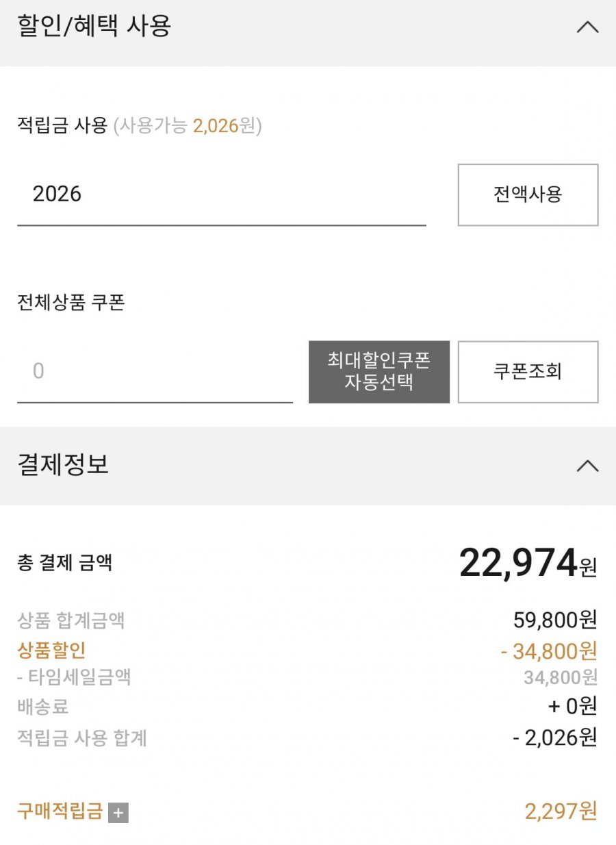Focus the 적립금 사용 input showing 2026
The image size is (616, 845).
click(x=221, y=194)
